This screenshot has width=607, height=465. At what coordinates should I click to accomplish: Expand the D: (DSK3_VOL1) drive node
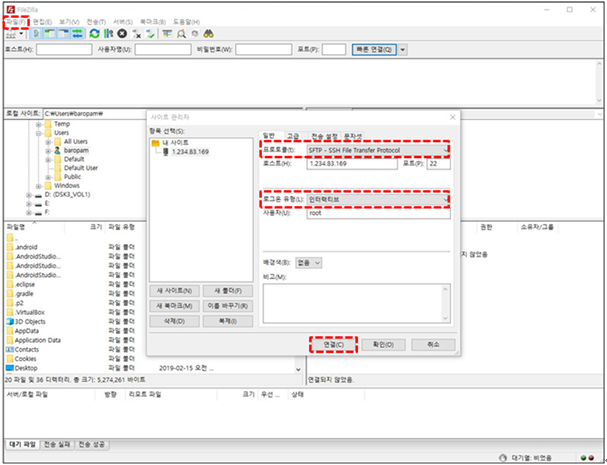click(29, 195)
